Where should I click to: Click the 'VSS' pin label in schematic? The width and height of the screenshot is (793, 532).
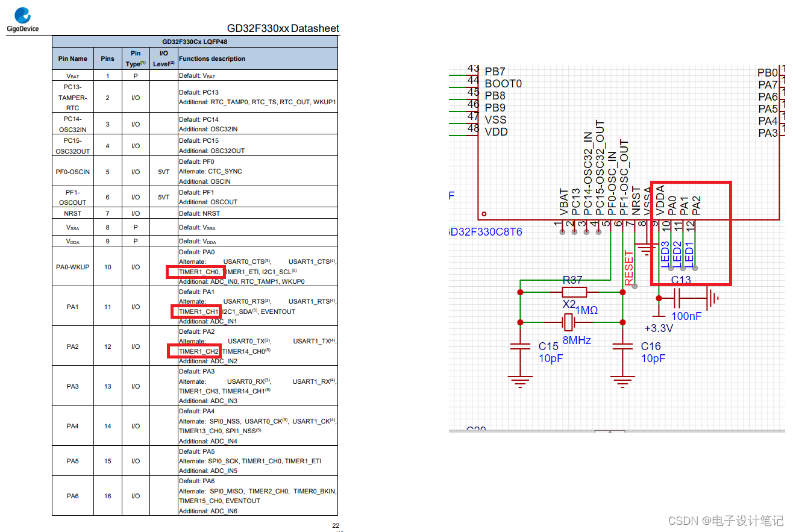(496, 120)
